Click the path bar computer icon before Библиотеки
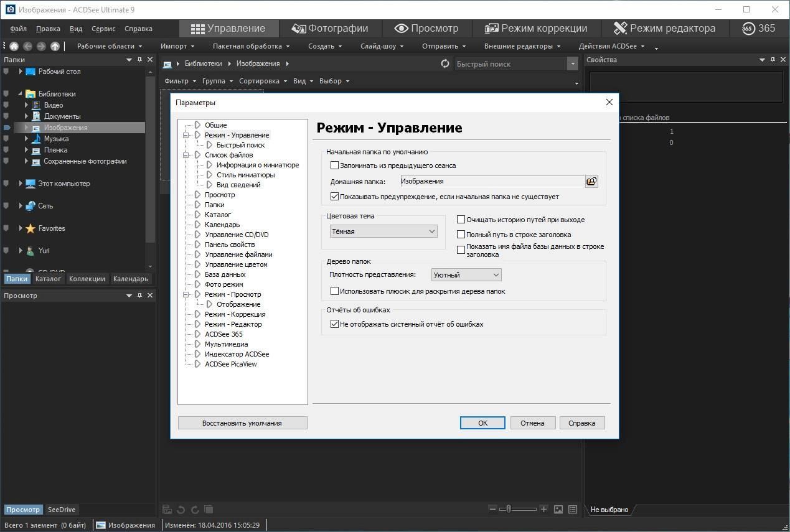The width and height of the screenshot is (790, 532). click(x=167, y=63)
